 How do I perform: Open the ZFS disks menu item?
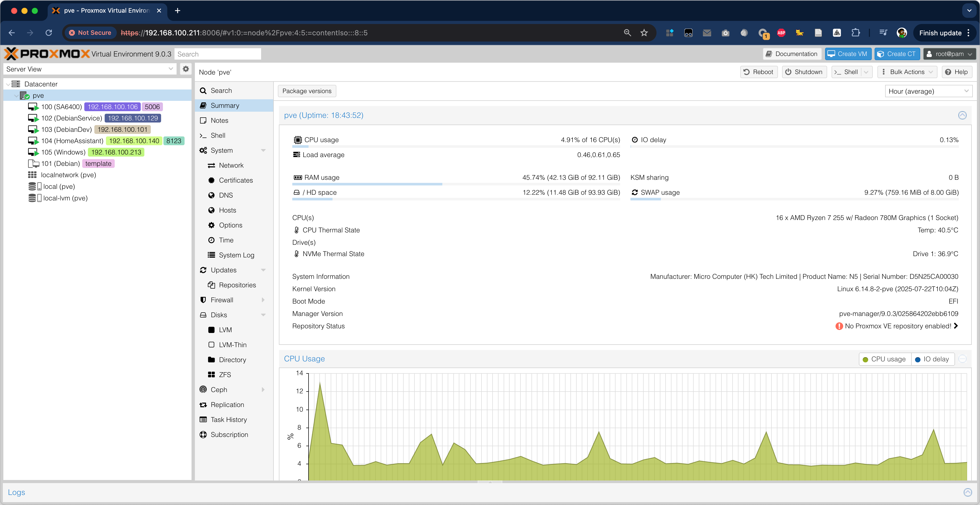pyautogui.click(x=234, y=375)
